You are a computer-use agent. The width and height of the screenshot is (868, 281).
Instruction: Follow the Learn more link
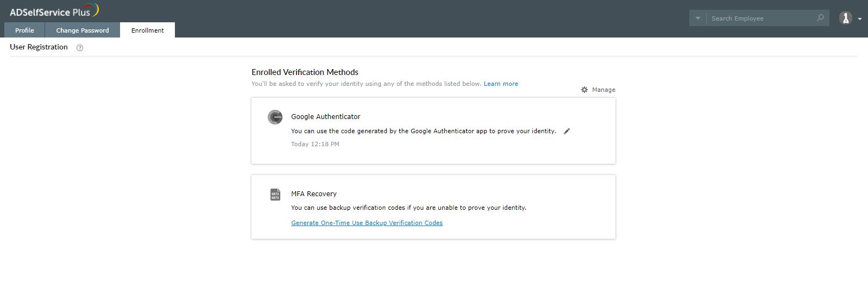[x=501, y=84]
